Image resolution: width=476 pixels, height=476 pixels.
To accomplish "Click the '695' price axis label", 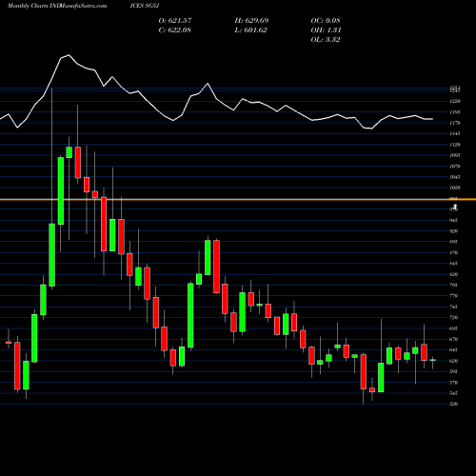I will 454,328.
